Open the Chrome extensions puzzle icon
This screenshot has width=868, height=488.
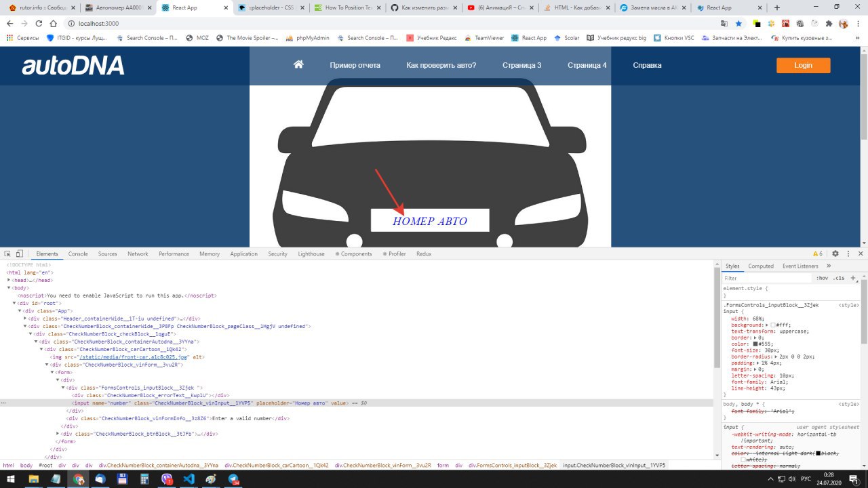(829, 23)
